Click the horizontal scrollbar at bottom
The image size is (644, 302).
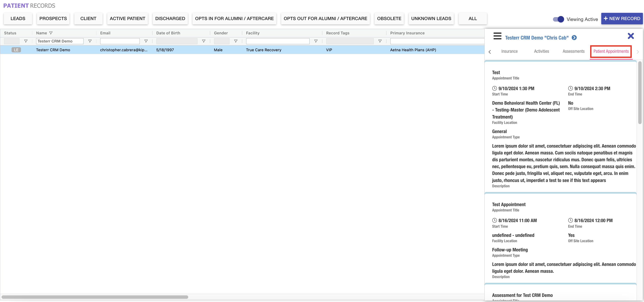95,297
